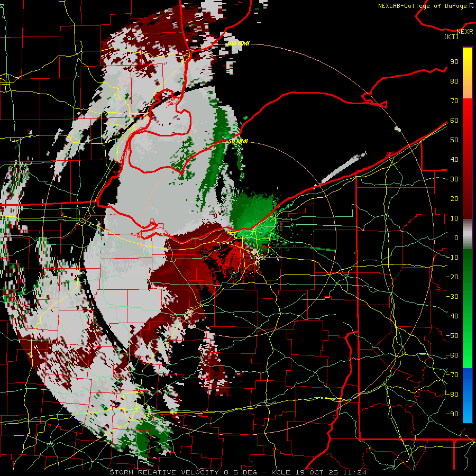Select the 0 value on velocity scale
The height and width of the screenshot is (476, 476).
(x=456, y=237)
